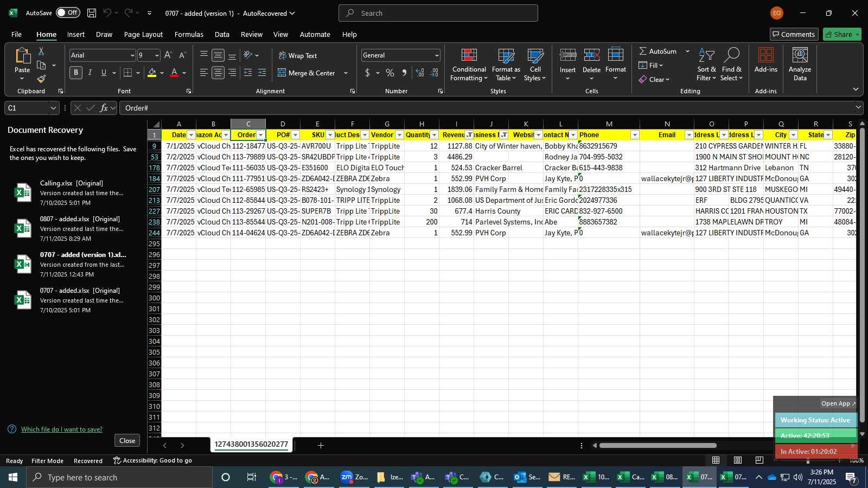The width and height of the screenshot is (868, 488).
Task: Open the File menu
Action: tap(16, 34)
